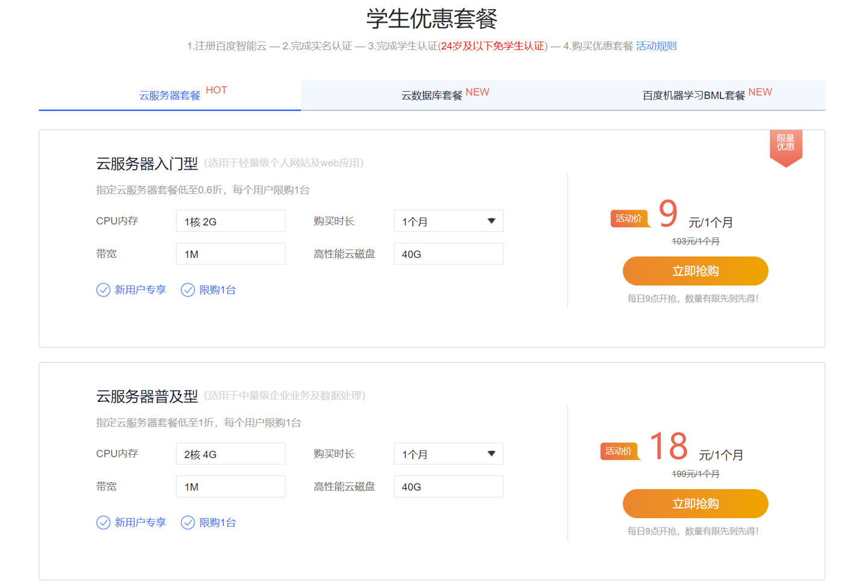This screenshot has width=868, height=588.
Task: Switch to 云服务器套餐 tab
Action: [170, 96]
